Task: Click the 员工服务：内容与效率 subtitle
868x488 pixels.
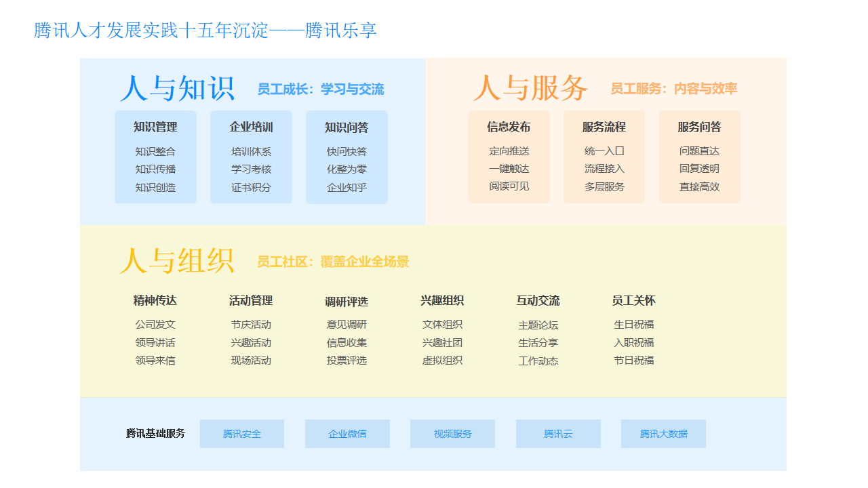Action: 674,88
